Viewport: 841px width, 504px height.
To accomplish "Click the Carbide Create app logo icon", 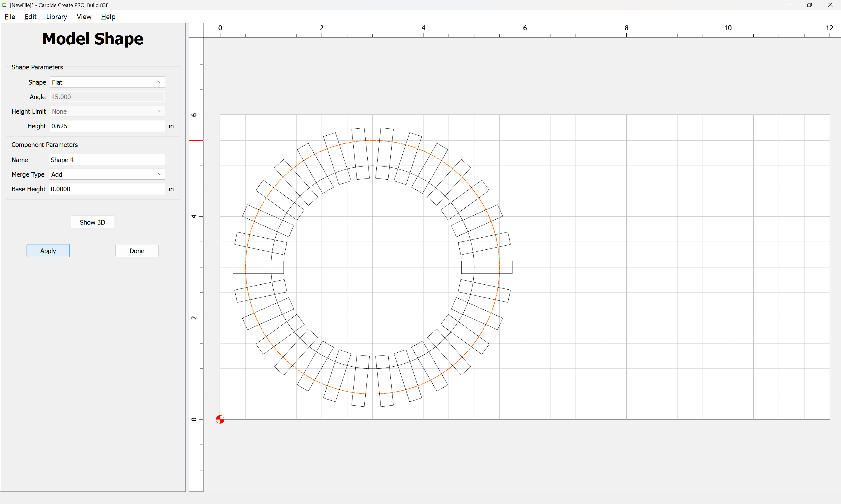I will pyautogui.click(x=4, y=5).
